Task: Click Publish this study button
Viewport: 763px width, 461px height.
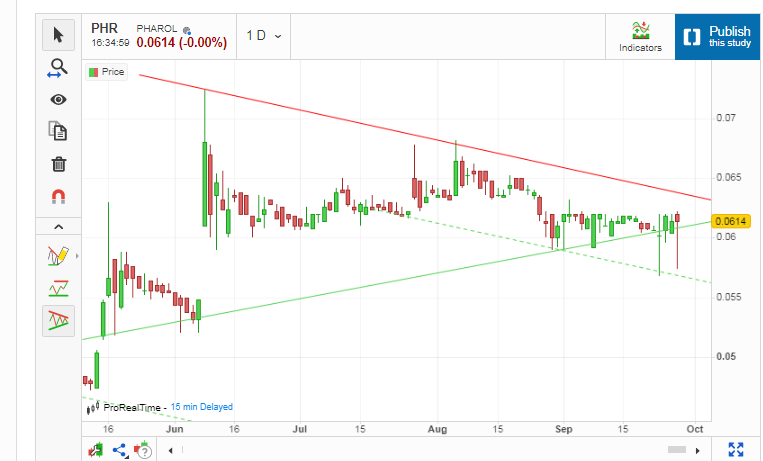Action: click(x=717, y=37)
